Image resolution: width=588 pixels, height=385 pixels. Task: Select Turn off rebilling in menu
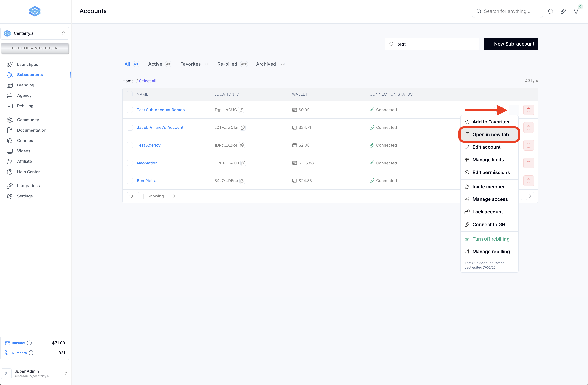[490, 239]
